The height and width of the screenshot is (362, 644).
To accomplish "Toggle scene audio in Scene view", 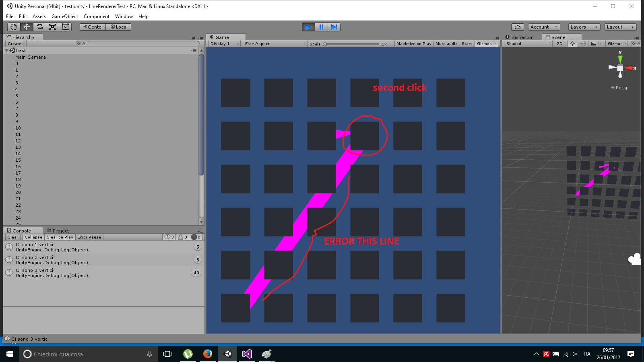I will point(583,43).
